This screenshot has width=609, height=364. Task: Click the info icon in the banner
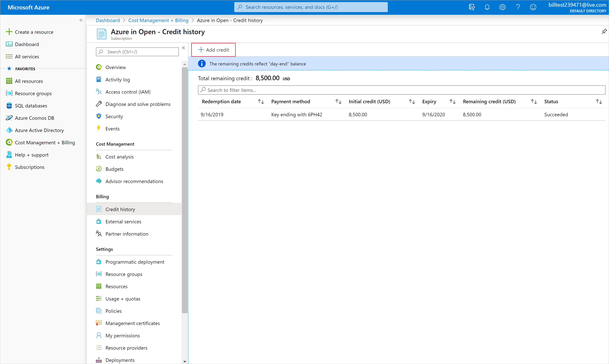point(202,64)
